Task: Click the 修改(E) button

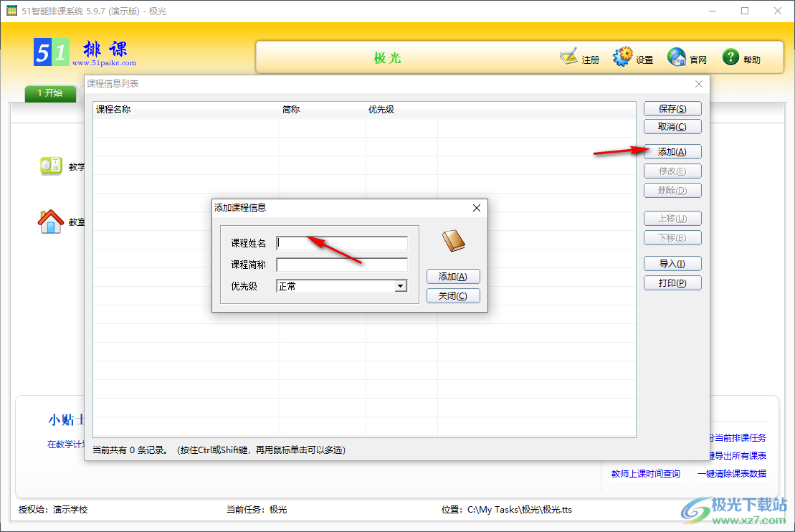Action: click(x=672, y=171)
